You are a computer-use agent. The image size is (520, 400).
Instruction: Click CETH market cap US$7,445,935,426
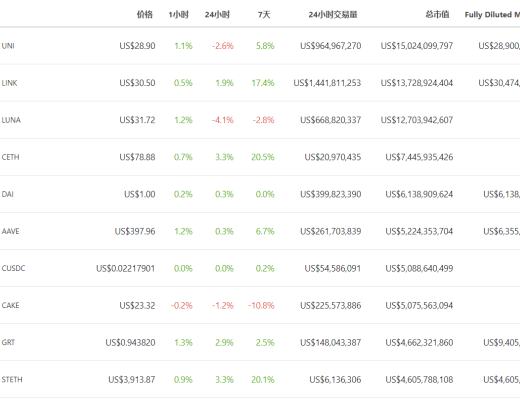pos(419,157)
